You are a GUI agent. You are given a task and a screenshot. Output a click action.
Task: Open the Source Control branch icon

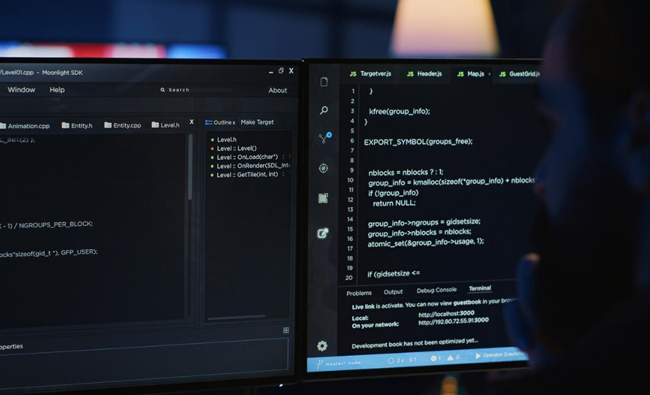pyautogui.click(x=325, y=138)
